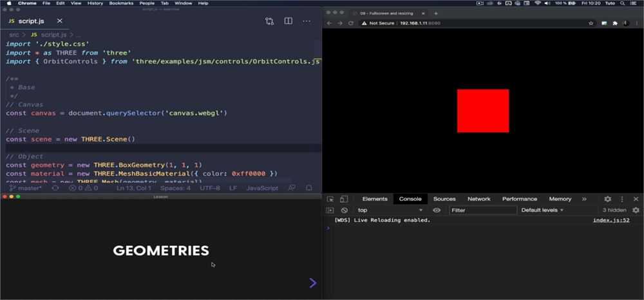
Task: Go forward in the Chrome browser
Action: (339, 23)
